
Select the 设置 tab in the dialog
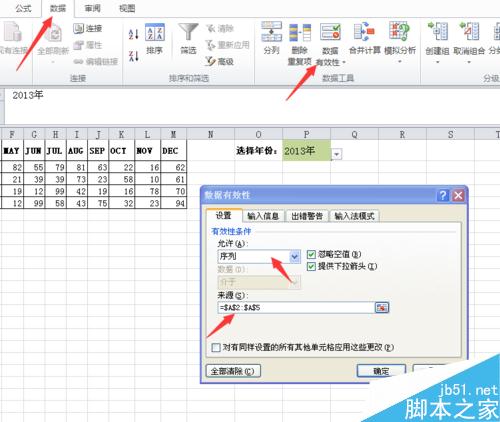pyautogui.click(x=223, y=215)
